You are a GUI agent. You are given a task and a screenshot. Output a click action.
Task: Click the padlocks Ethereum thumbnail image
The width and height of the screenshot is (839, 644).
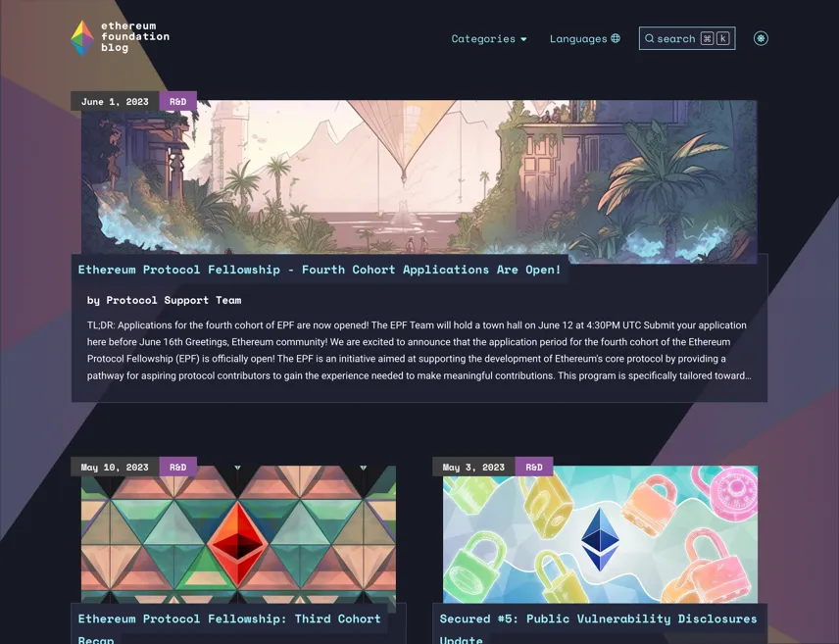tap(601, 534)
